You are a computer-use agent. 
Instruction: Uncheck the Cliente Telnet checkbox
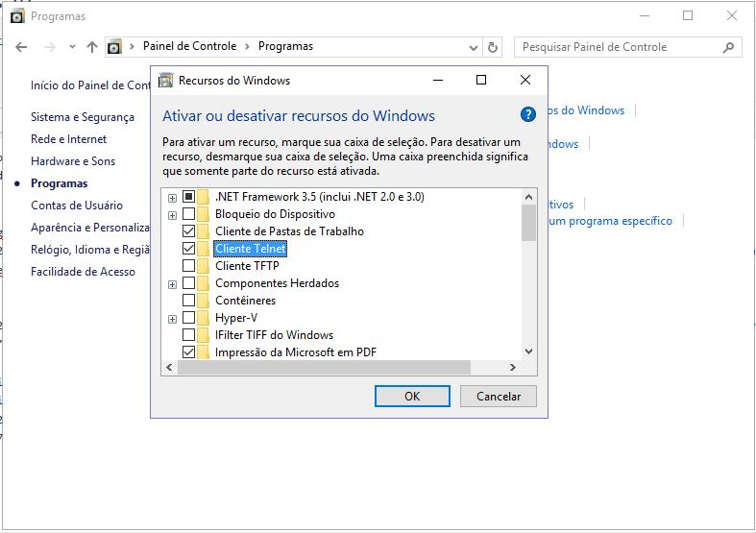[x=188, y=249]
